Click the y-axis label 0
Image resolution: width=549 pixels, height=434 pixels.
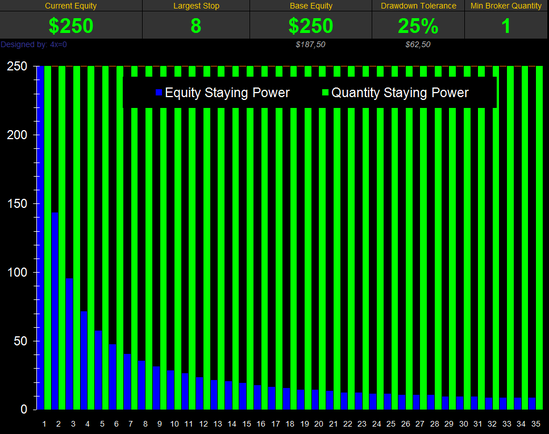(x=23, y=410)
